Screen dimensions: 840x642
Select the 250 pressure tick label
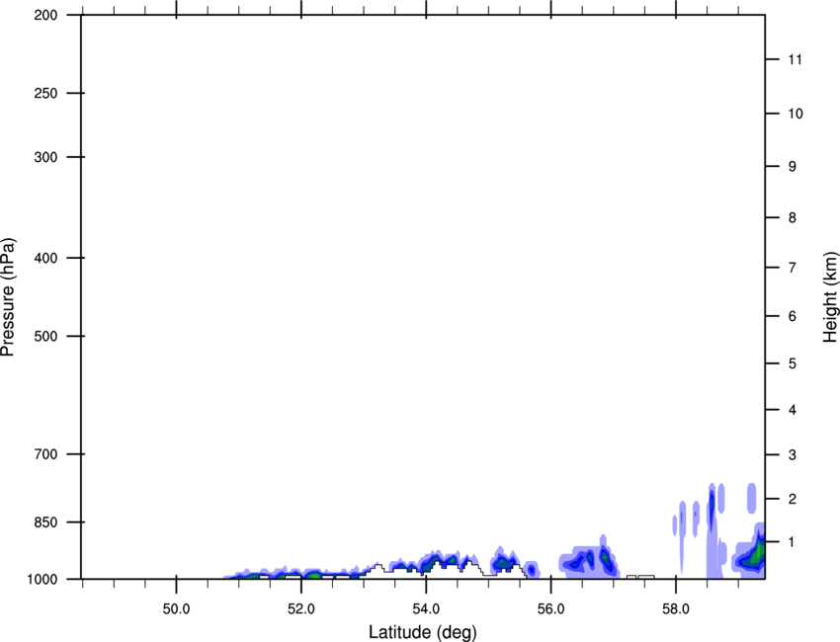click(x=45, y=93)
